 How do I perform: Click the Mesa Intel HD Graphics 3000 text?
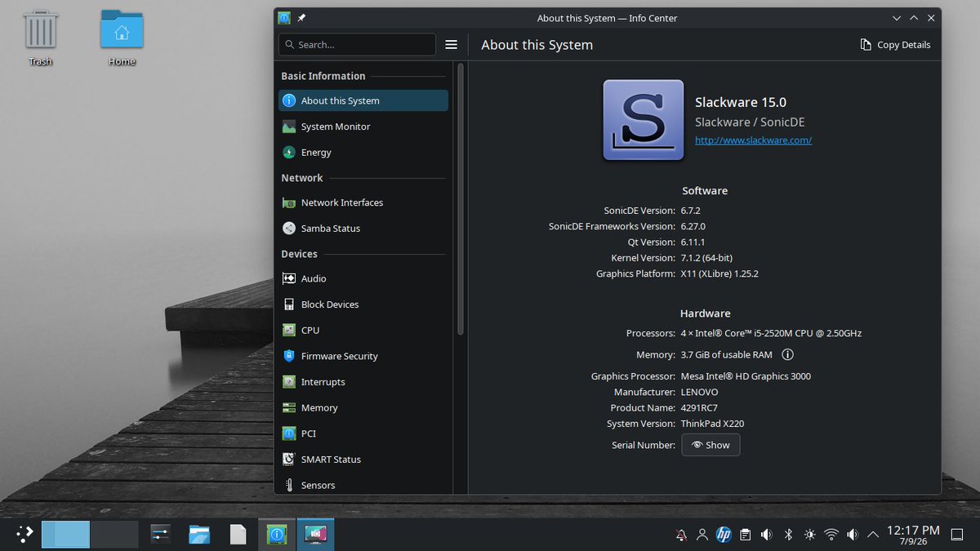tap(746, 376)
